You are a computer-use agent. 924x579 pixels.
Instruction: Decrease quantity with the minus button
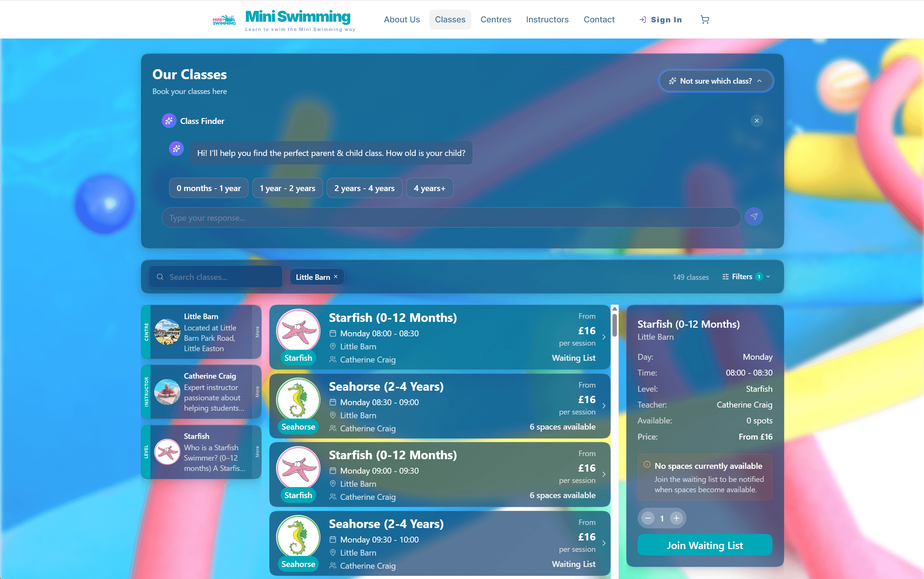point(648,518)
